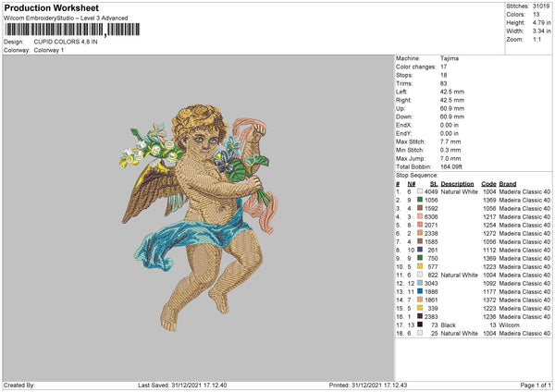Click the 'Left:' label

[401, 92]
